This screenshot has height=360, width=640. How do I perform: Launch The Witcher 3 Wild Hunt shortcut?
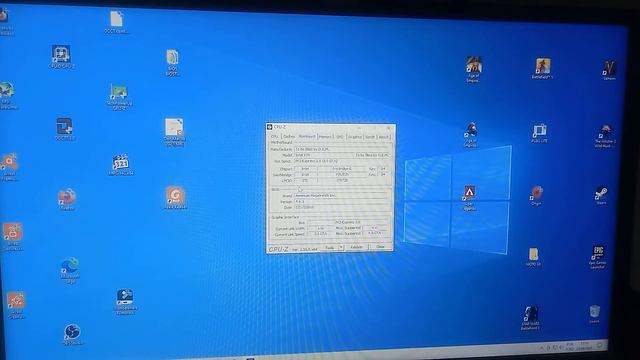click(x=605, y=136)
